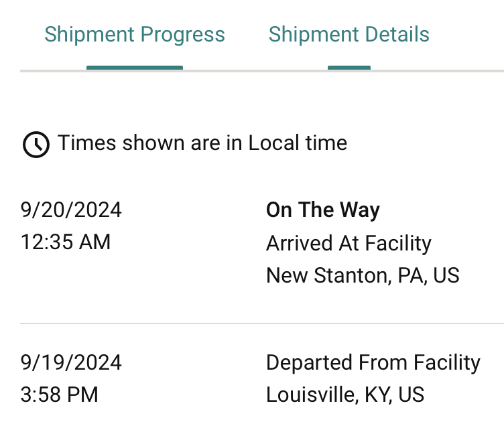This screenshot has width=504, height=442.
Task: Open the Shipment Progress tab
Action: (134, 34)
